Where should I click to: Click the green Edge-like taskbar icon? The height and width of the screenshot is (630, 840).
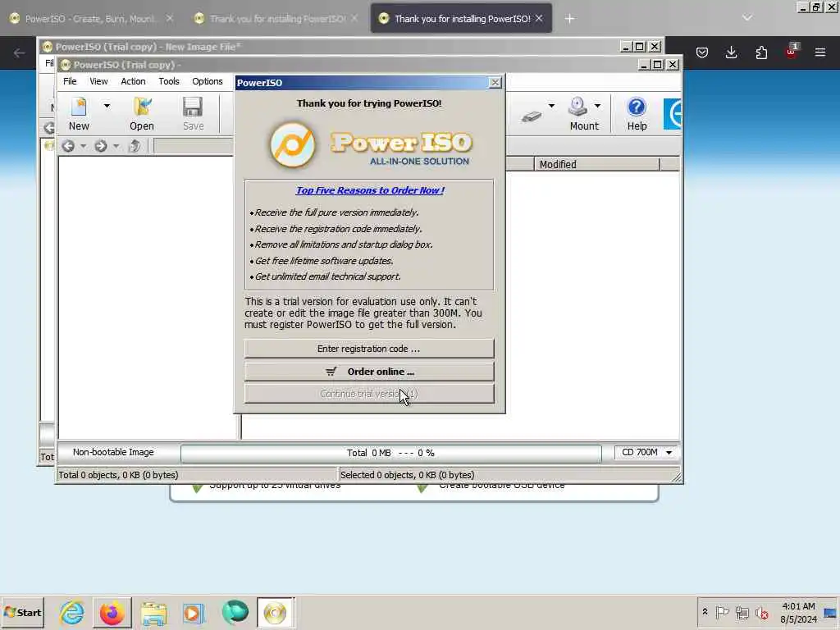click(x=235, y=613)
